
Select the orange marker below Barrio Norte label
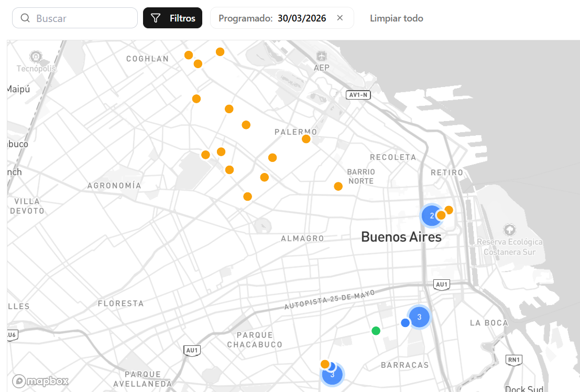click(x=338, y=186)
